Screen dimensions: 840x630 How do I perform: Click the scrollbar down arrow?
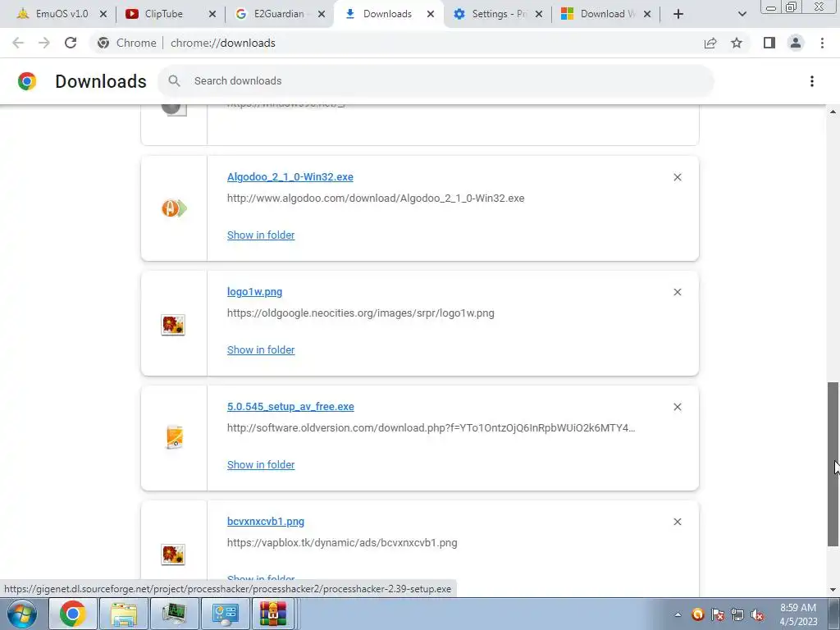tap(833, 590)
